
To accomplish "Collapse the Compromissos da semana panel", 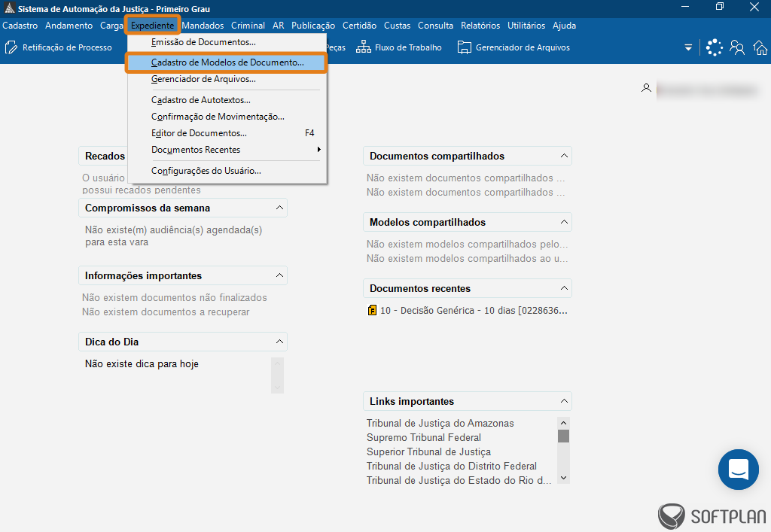I will tap(279, 208).
